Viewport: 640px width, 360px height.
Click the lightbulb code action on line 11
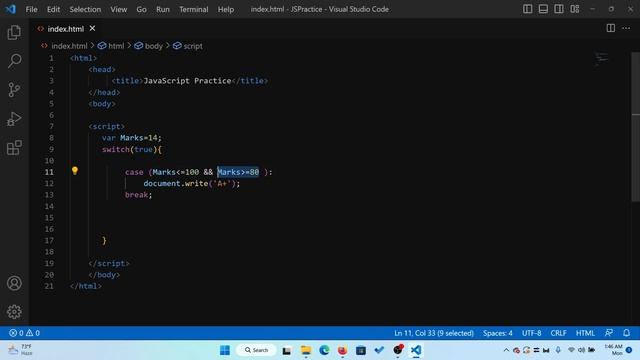point(75,171)
